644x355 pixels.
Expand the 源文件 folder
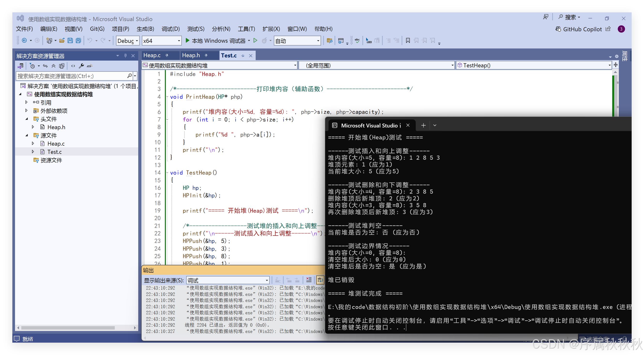pos(27,135)
